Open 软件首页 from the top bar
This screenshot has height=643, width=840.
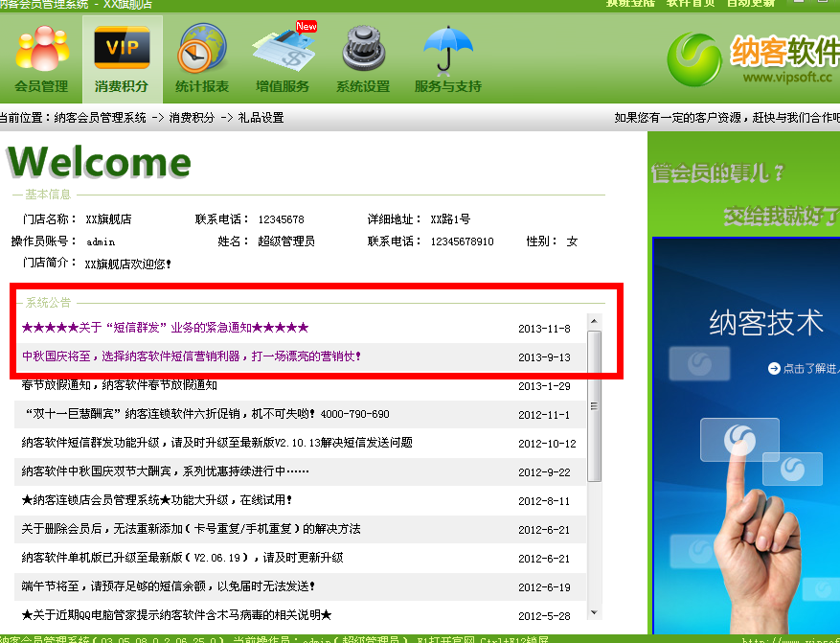pyautogui.click(x=691, y=4)
